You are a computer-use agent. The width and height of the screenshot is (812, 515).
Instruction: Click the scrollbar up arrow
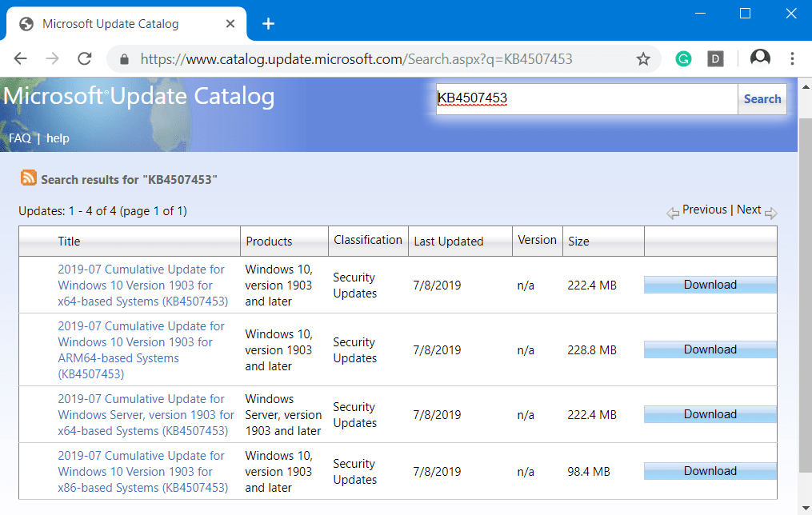[806, 86]
